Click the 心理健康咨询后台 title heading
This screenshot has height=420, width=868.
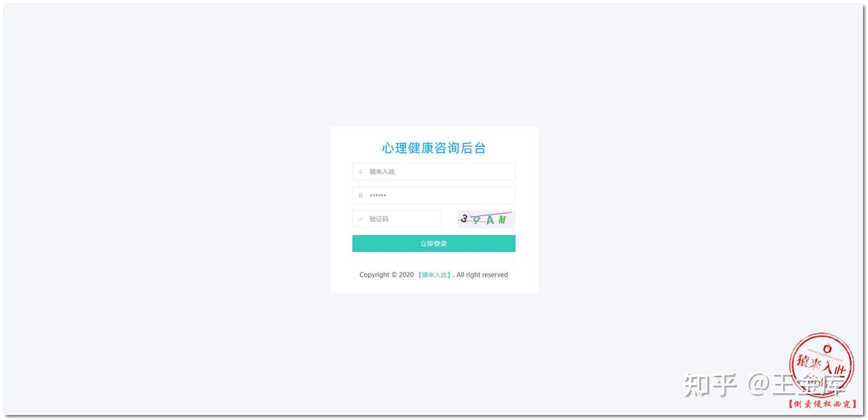[x=433, y=148]
